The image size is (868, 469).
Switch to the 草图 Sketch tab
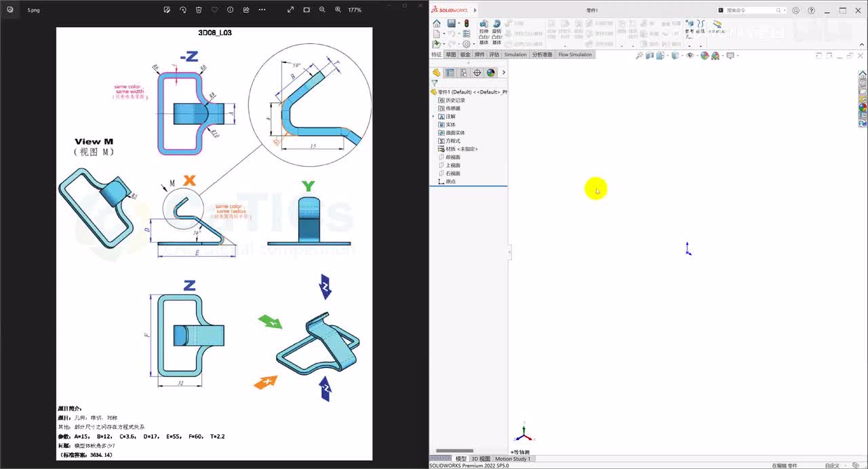451,54
